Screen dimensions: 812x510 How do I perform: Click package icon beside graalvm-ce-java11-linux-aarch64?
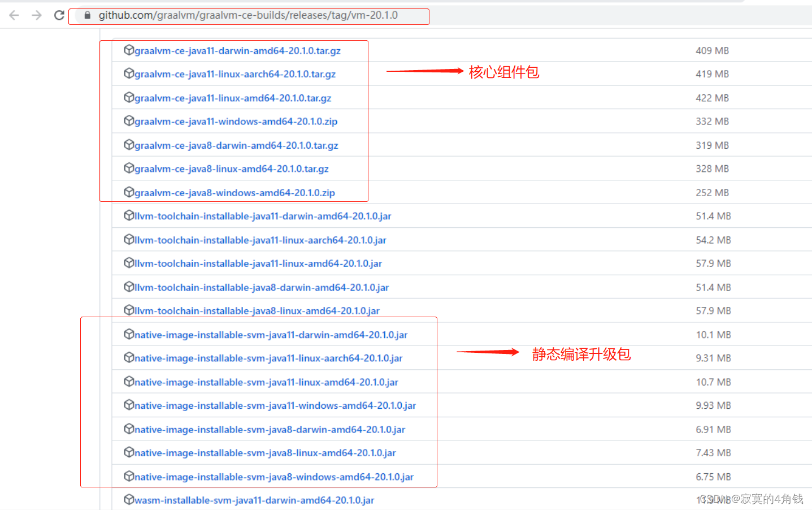click(129, 74)
